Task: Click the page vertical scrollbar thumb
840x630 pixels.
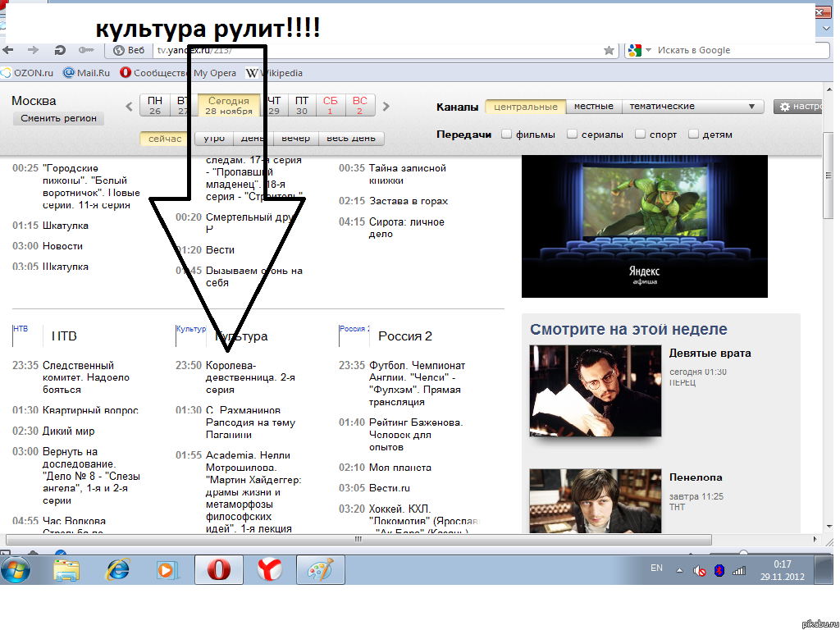Action: 829,177
